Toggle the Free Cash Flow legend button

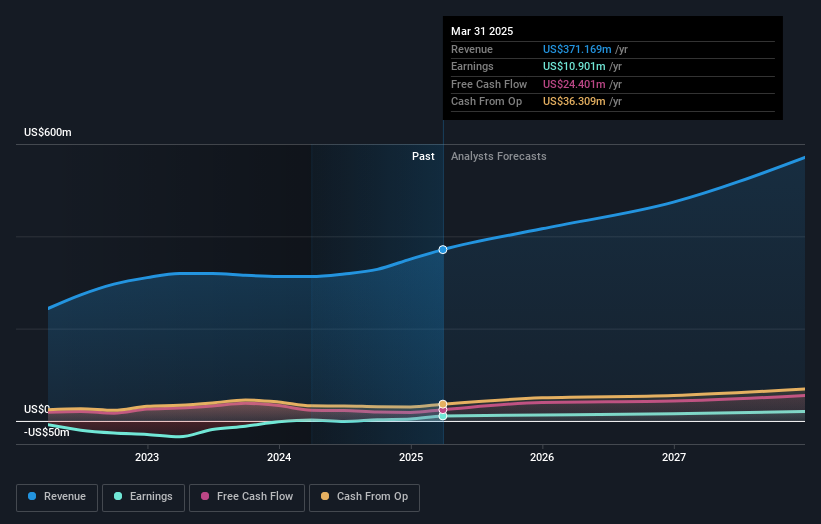[247, 497]
